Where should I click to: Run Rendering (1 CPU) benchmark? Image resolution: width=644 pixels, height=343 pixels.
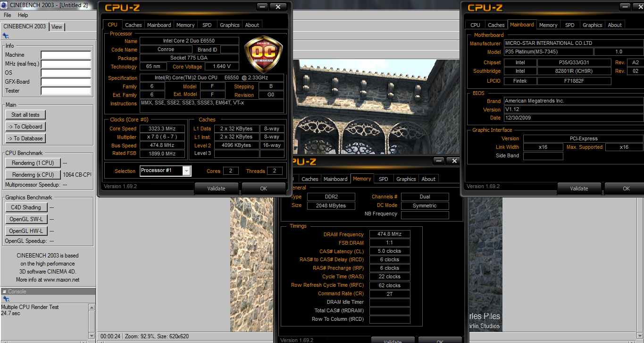33,163
